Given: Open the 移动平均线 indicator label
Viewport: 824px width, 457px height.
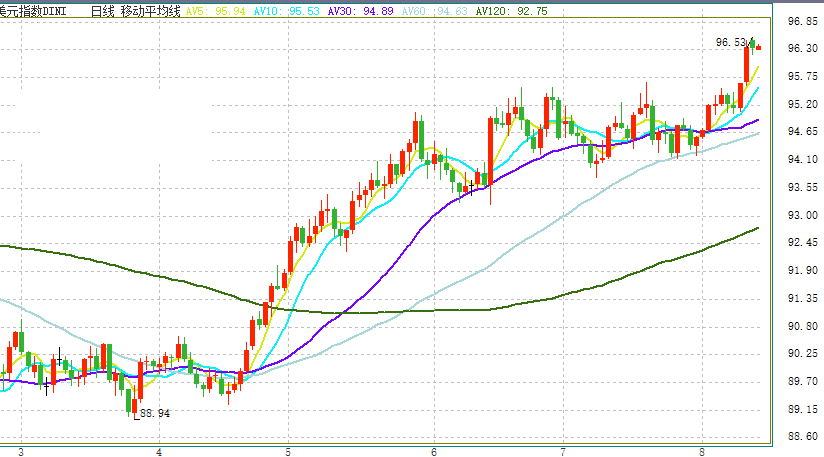Looking at the screenshot, I should pos(151,10).
